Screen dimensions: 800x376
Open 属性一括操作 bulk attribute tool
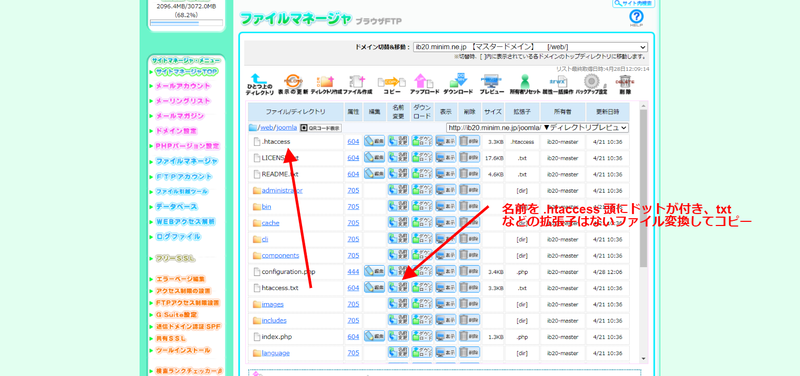pyautogui.click(x=558, y=85)
